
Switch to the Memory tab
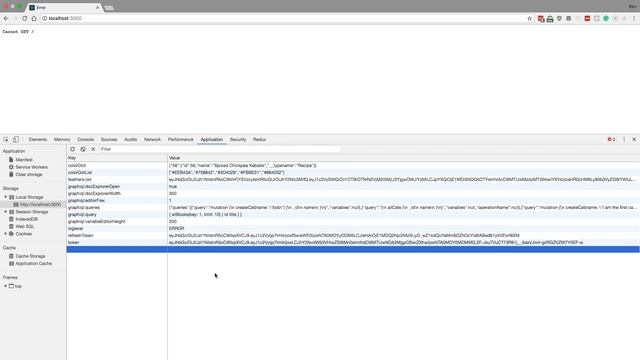(x=62, y=140)
